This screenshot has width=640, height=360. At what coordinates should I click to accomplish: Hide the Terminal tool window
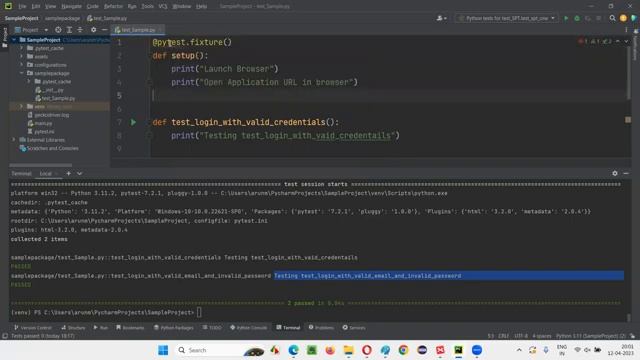(626, 173)
